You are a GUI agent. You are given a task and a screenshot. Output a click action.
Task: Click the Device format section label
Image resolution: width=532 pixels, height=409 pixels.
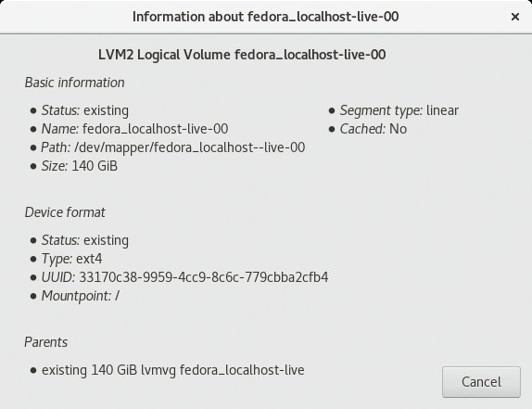[65, 212]
